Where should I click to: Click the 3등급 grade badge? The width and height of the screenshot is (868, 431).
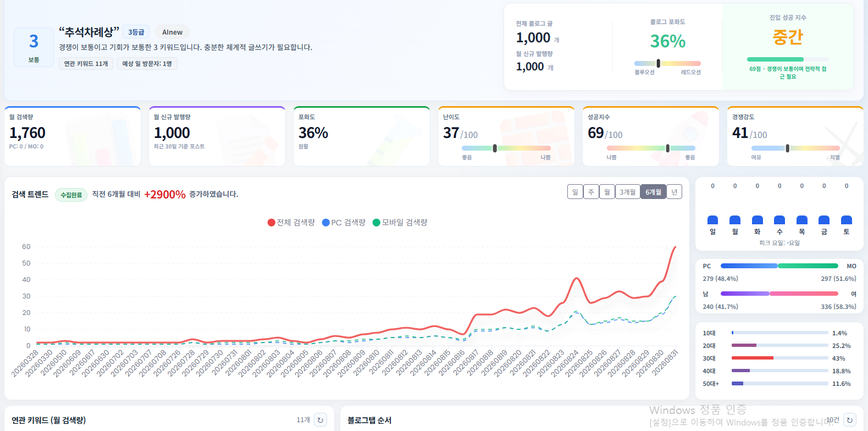coord(136,32)
